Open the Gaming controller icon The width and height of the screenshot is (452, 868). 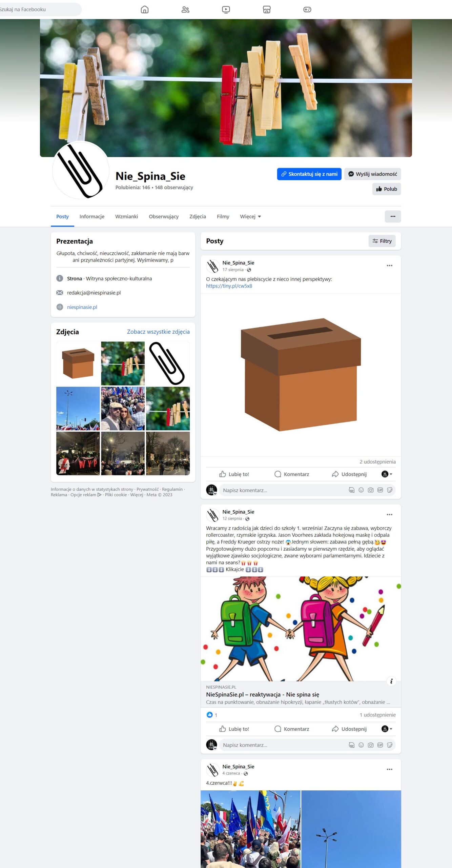point(307,9)
